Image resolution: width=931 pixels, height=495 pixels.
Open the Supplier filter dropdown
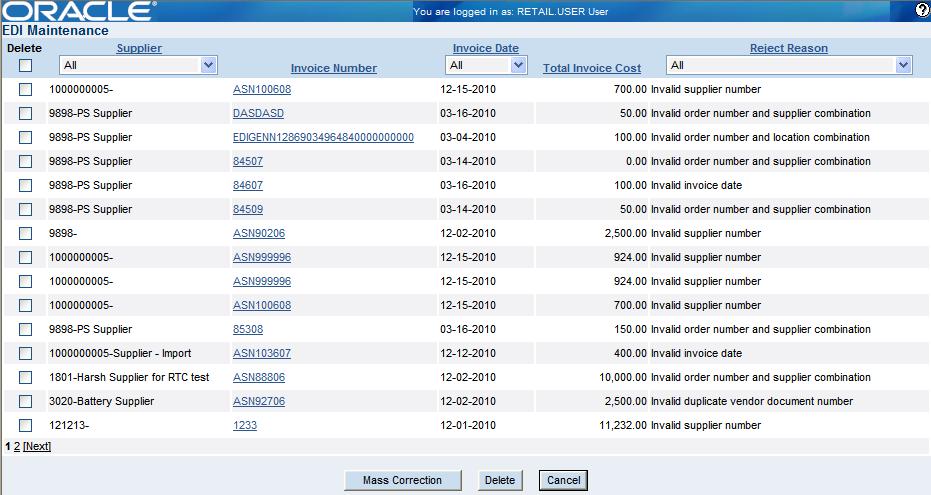138,65
